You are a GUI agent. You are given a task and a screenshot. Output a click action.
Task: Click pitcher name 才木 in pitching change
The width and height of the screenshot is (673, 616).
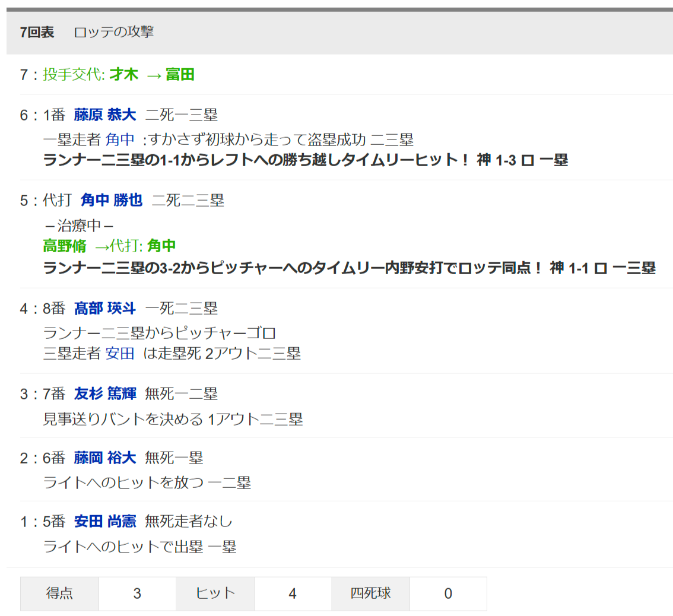124,74
